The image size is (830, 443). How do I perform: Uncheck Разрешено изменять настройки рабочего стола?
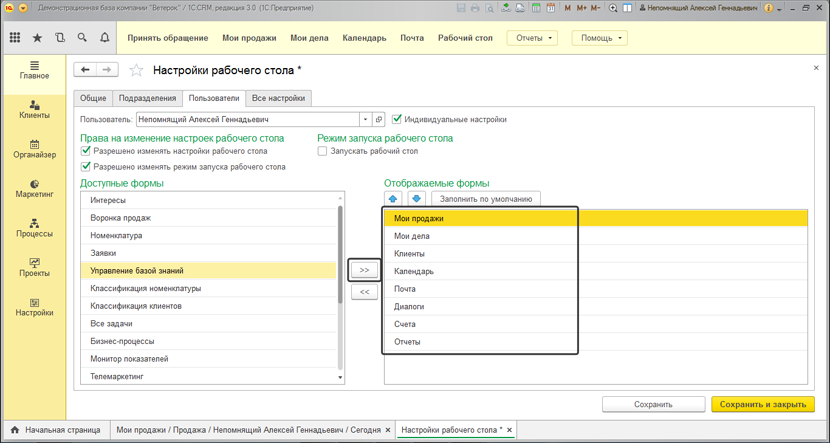click(86, 152)
